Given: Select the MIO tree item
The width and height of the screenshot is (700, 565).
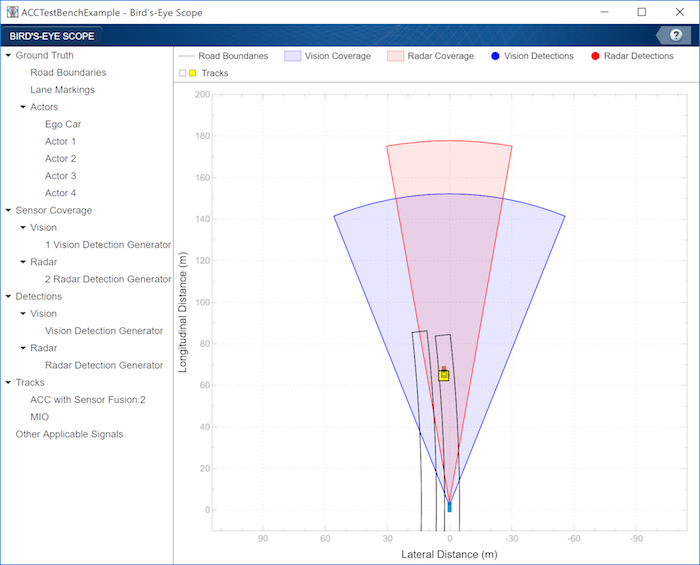Looking at the screenshot, I should (x=39, y=417).
